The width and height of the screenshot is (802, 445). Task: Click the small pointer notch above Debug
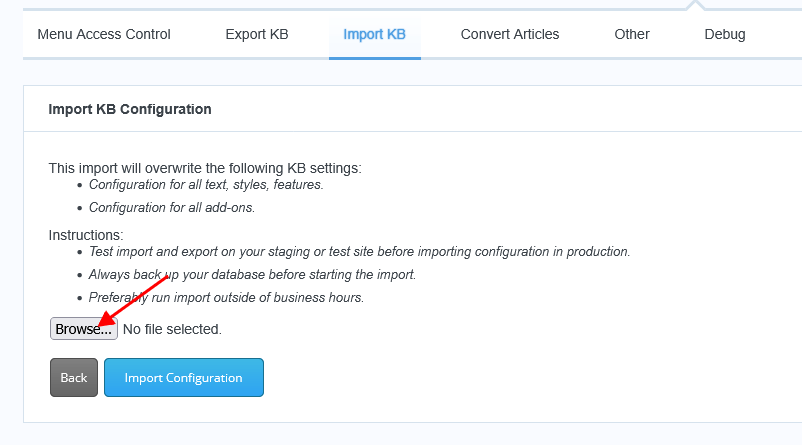pos(695,5)
